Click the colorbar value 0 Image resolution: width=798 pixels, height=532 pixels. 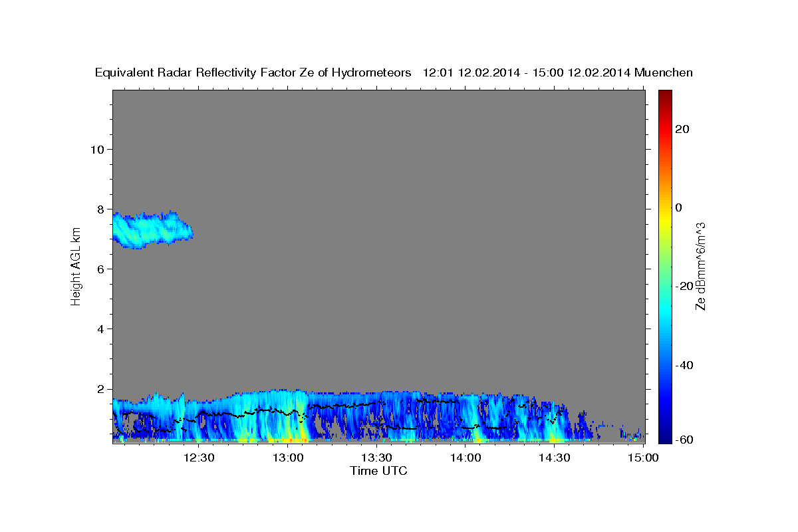point(679,207)
